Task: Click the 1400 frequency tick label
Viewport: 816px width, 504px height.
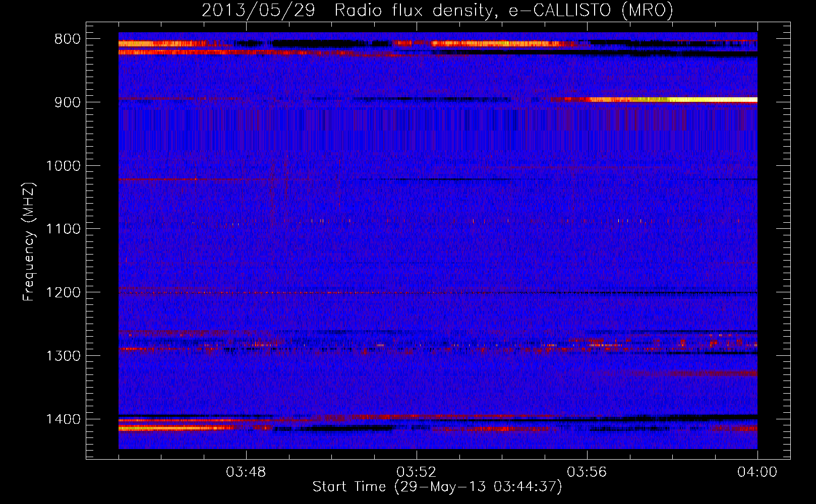Action: tap(63, 419)
